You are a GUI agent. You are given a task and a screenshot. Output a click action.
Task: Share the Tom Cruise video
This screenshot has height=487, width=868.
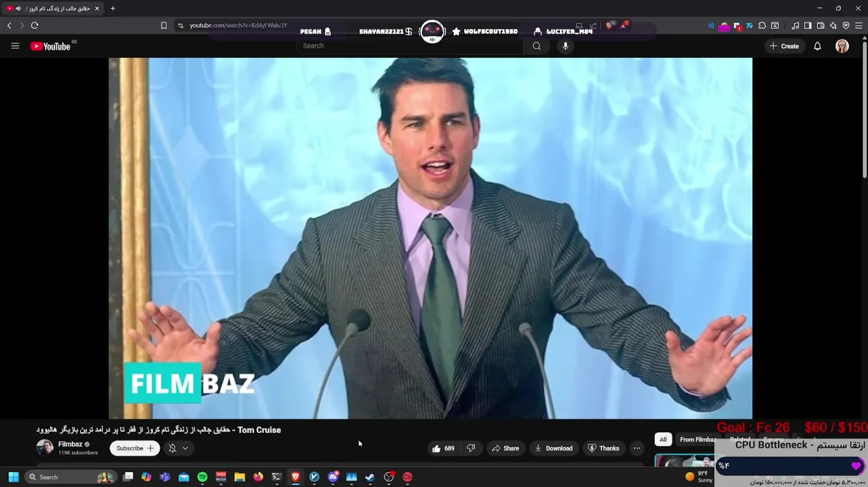point(505,448)
